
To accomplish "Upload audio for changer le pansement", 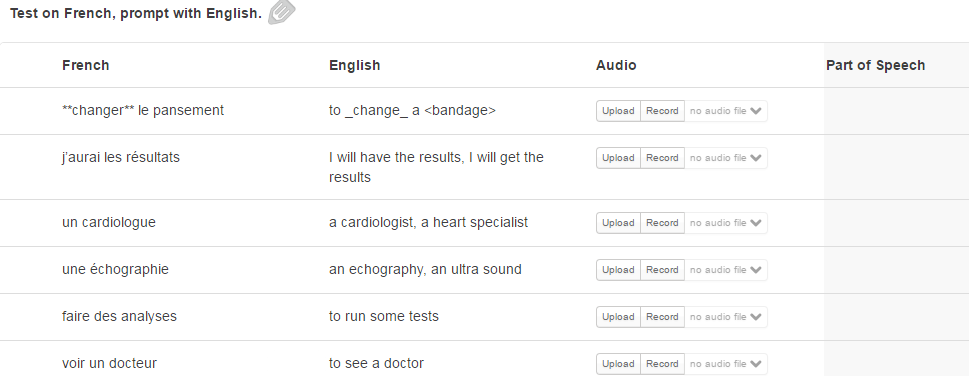I will [x=618, y=111].
